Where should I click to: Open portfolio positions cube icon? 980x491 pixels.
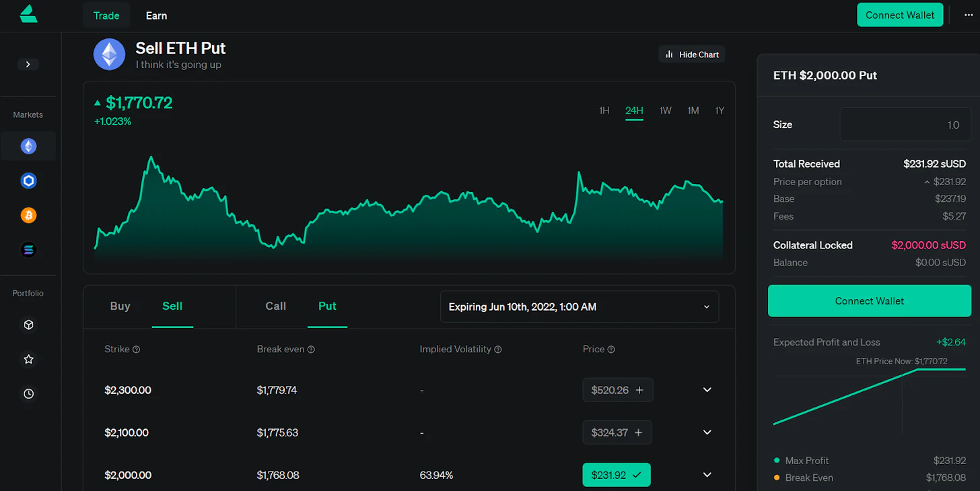28,325
